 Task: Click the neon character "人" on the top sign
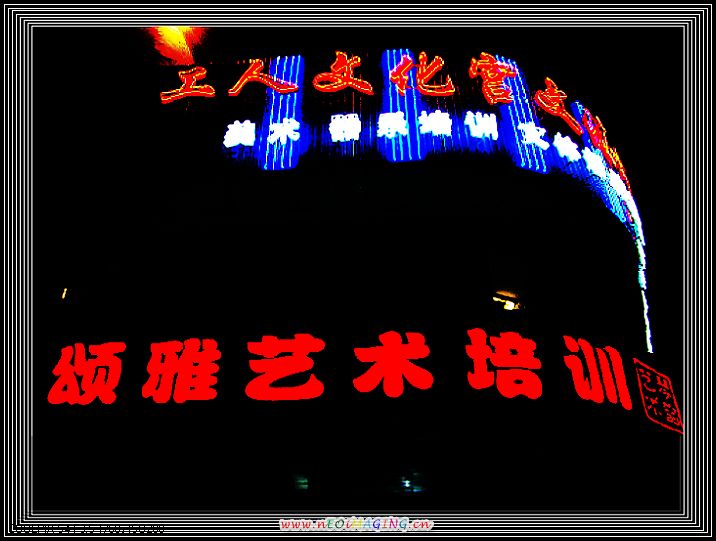(x=263, y=78)
